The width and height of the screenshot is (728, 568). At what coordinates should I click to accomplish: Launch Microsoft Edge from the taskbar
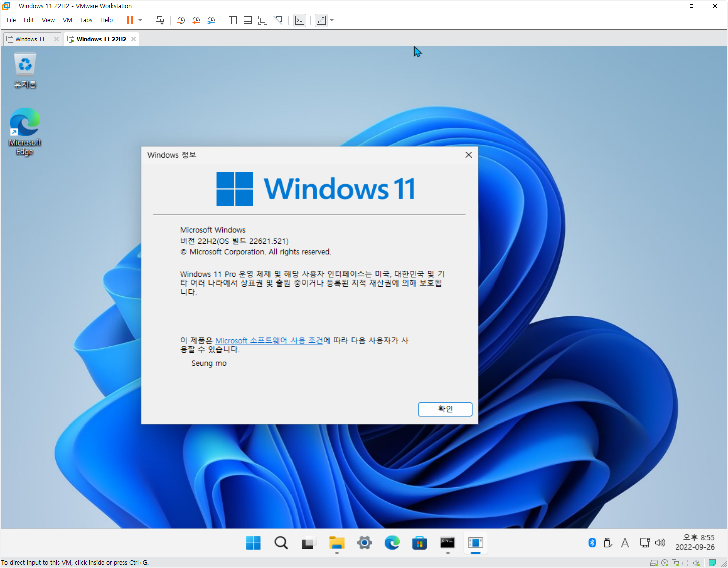[392, 543]
